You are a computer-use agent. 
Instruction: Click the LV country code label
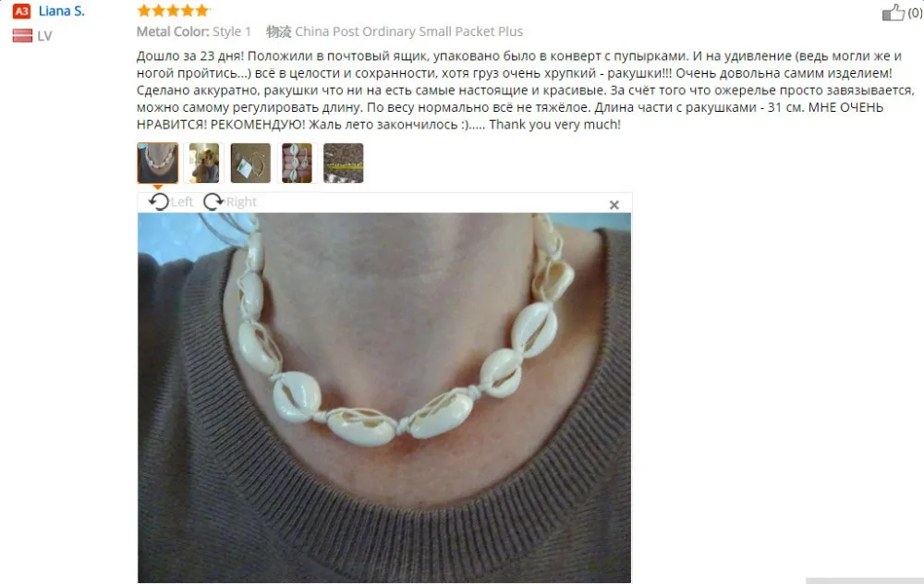tap(44, 36)
